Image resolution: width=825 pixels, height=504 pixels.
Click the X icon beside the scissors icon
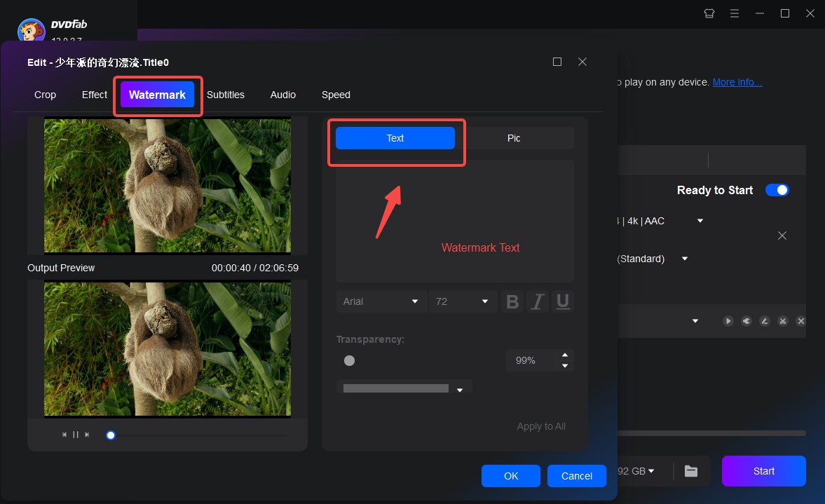800,321
